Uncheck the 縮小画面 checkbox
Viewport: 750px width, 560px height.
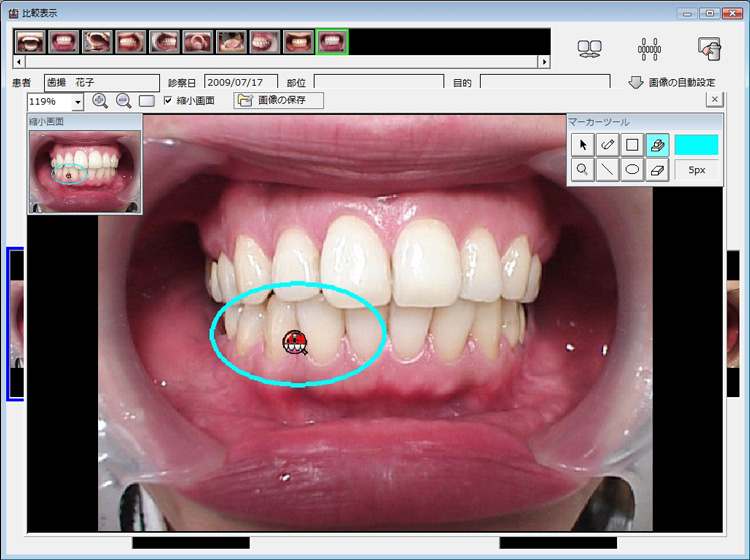(168, 100)
